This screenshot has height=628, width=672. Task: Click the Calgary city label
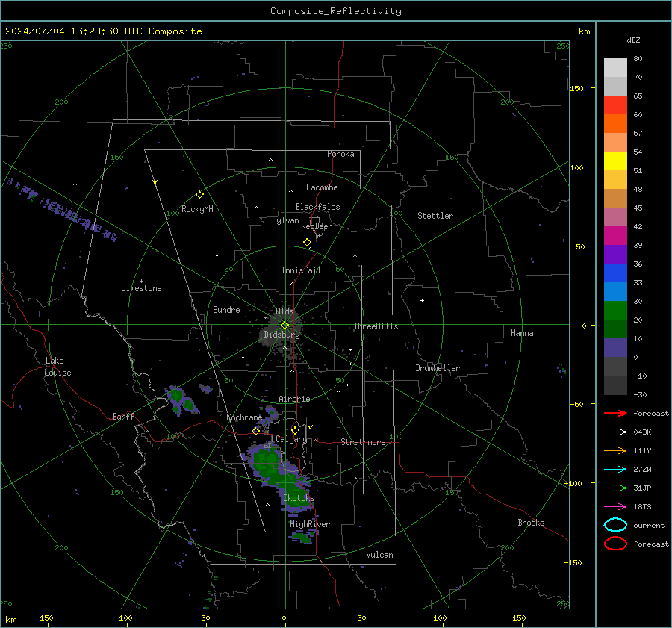(291, 439)
